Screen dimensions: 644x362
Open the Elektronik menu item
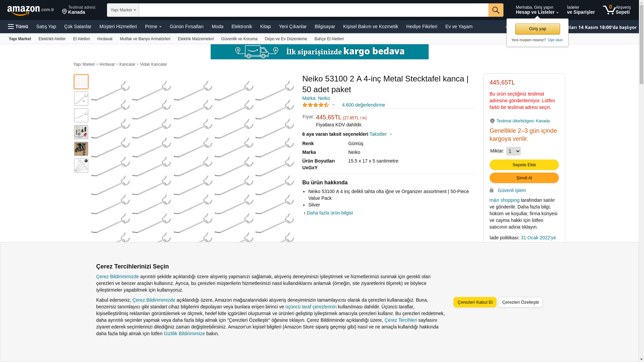tap(241, 26)
